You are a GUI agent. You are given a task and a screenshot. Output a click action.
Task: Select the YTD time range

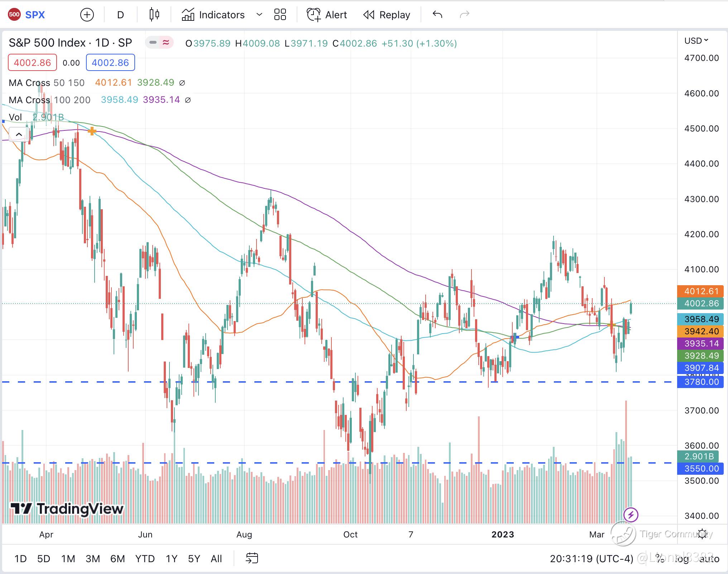[145, 559]
